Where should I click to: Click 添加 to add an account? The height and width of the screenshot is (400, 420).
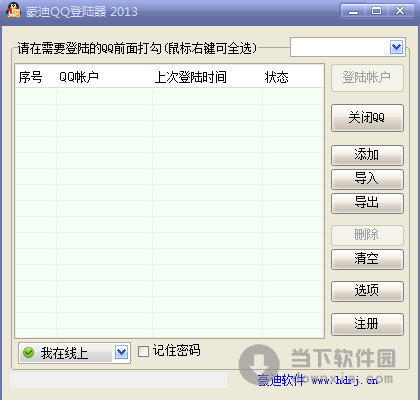click(367, 155)
